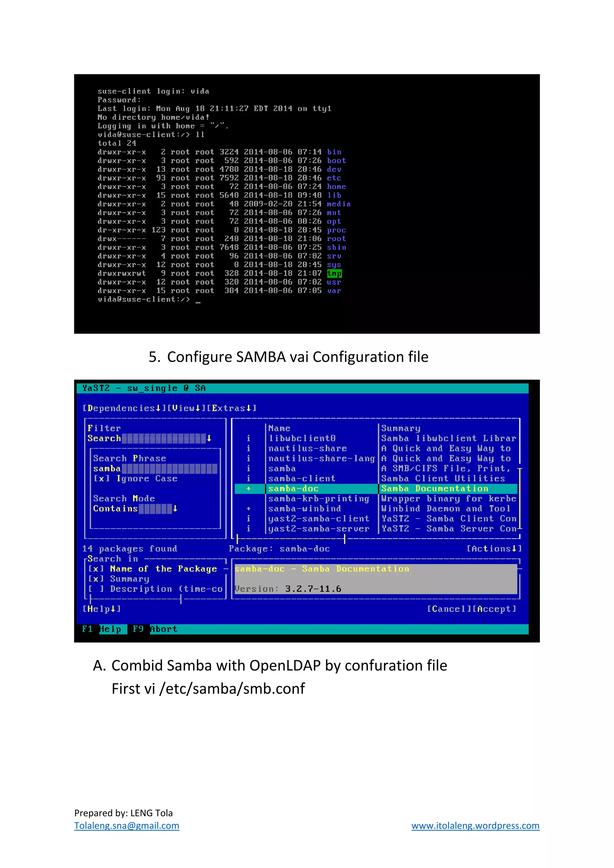This screenshot has height=868, width=614.
Task: Open the Tolaleng.sna@gmail.com email link
Action: (127, 825)
